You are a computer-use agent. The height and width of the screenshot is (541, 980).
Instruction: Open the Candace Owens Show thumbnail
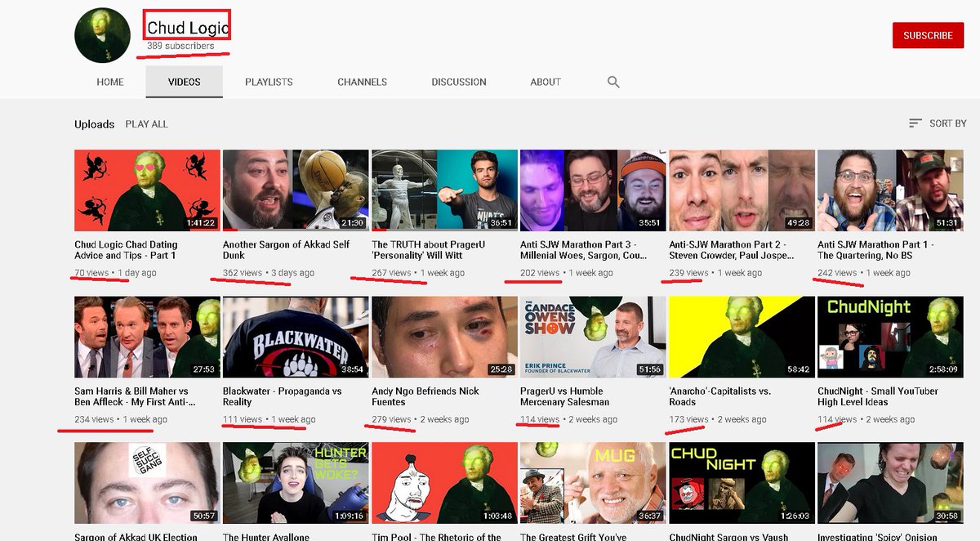pyautogui.click(x=593, y=337)
